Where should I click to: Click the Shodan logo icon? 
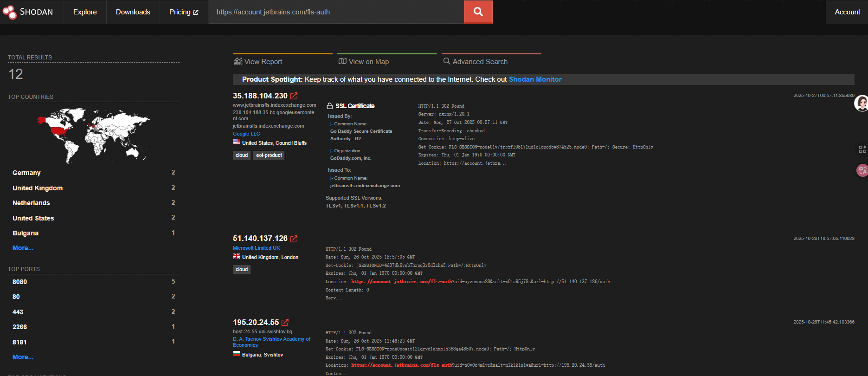coord(9,12)
